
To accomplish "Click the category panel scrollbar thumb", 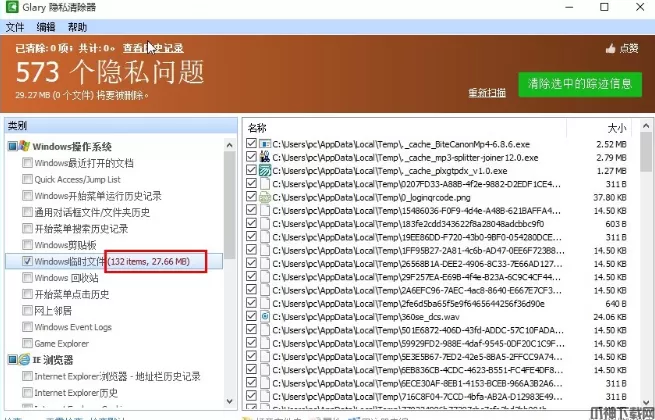I will tap(229, 205).
